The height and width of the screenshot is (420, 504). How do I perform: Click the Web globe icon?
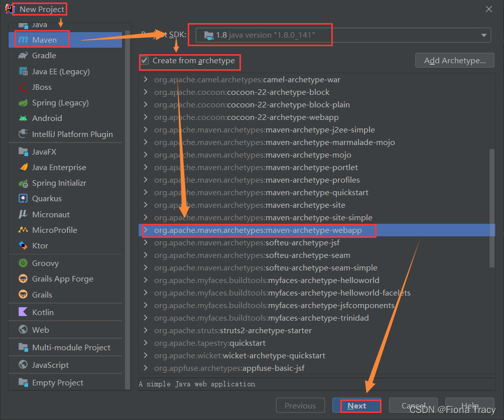(23, 329)
